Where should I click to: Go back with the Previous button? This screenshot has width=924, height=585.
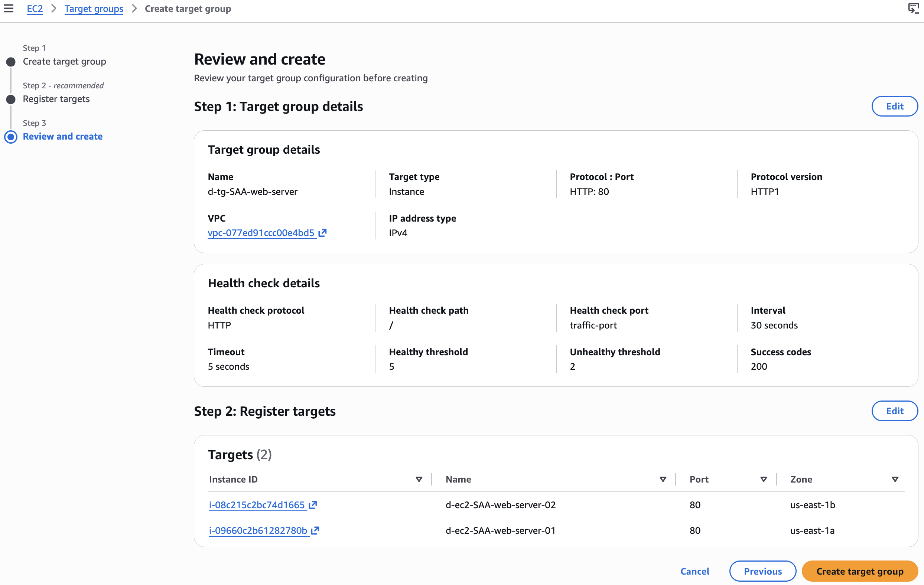coord(762,571)
